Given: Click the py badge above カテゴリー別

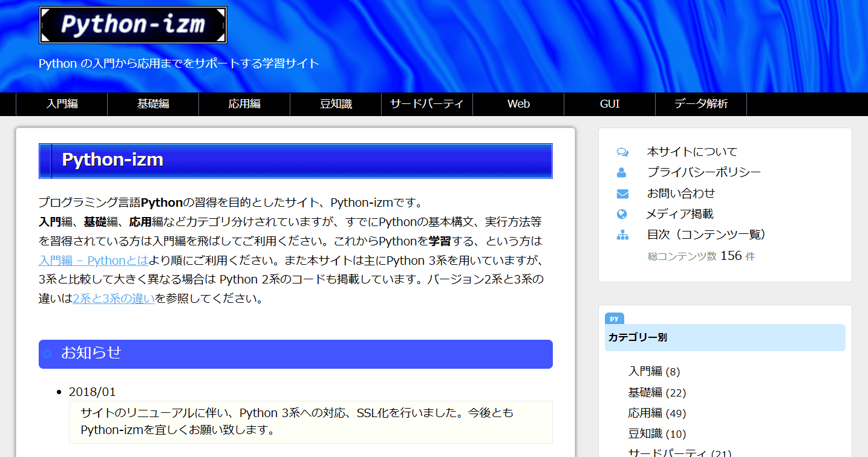Looking at the screenshot, I should coord(614,319).
